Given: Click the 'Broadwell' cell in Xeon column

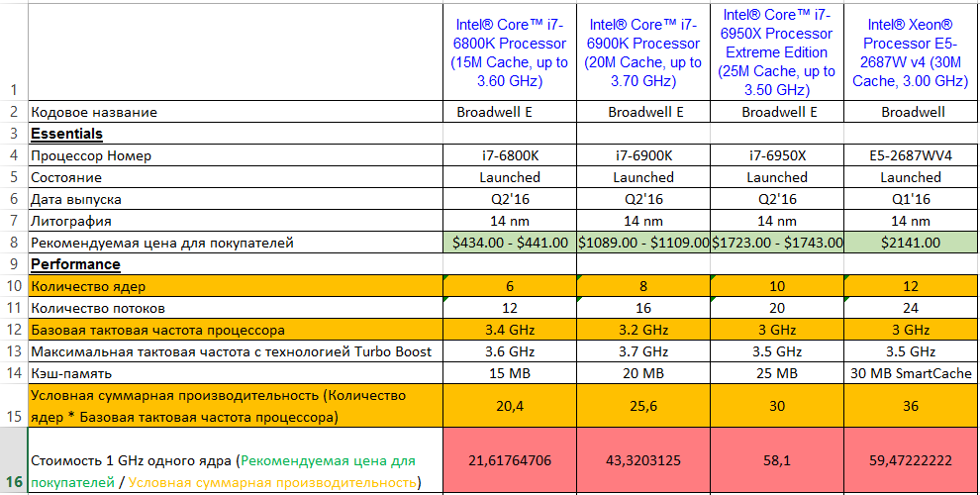Looking at the screenshot, I should point(911,112).
